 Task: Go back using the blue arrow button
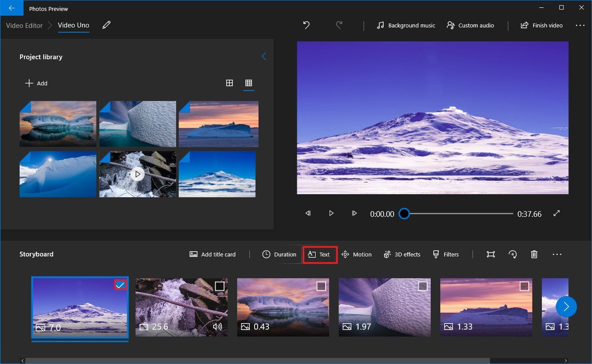[12, 8]
